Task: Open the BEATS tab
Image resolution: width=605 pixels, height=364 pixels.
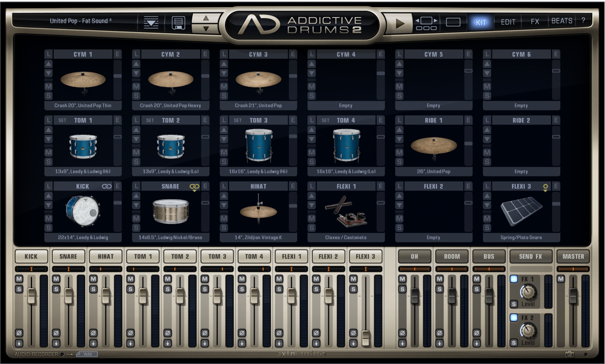Action: 562,21
